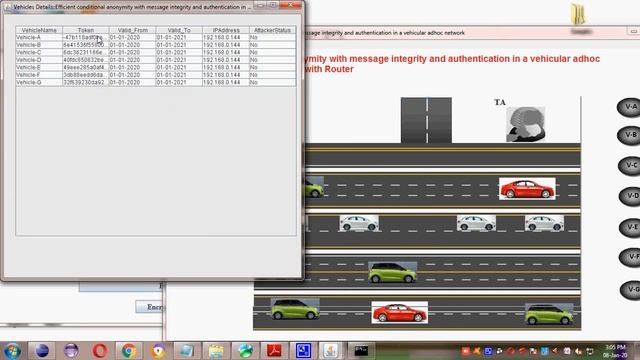
Task: Click token cell starting 32f639230da92
Action: point(86,82)
